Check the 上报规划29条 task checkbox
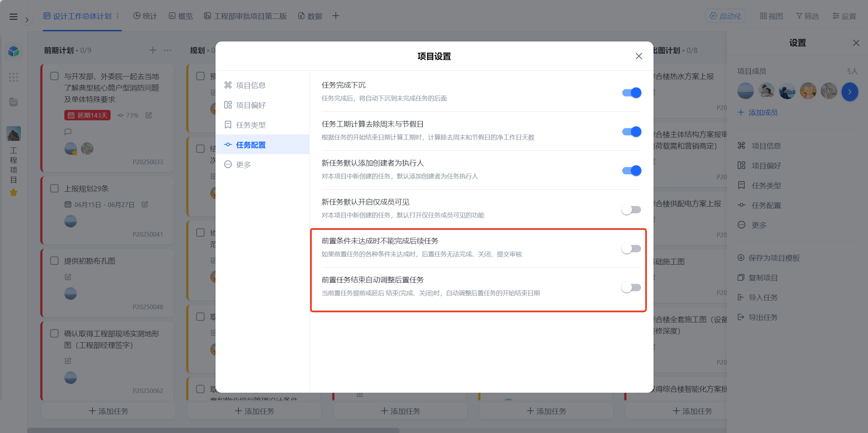 (55, 188)
